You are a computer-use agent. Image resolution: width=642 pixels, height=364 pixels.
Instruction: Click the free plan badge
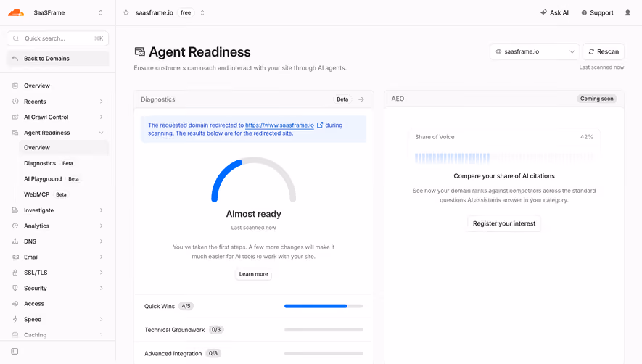[x=186, y=13]
